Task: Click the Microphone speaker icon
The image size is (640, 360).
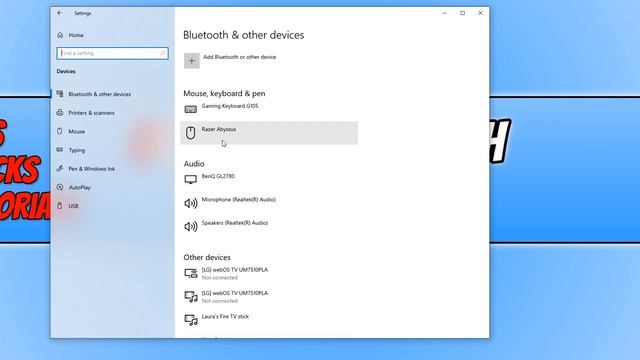Action: (x=191, y=203)
